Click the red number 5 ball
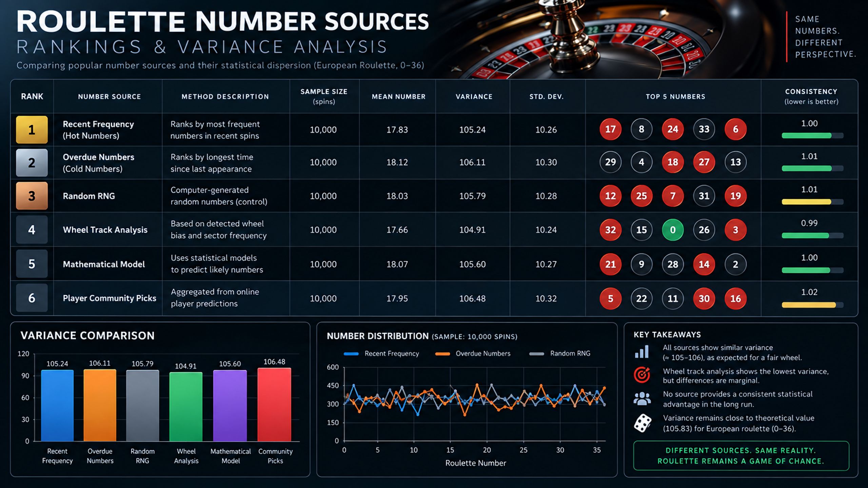Image resolution: width=868 pixels, height=488 pixels. (610, 299)
